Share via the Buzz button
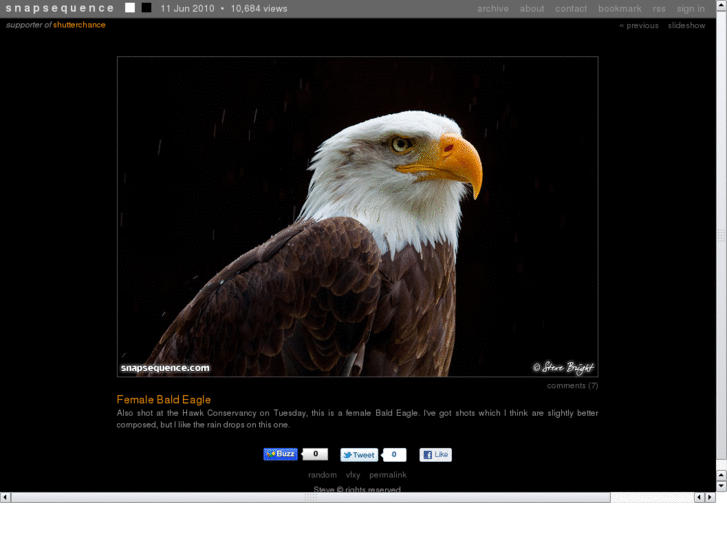The height and width of the screenshot is (545, 727). click(281, 454)
